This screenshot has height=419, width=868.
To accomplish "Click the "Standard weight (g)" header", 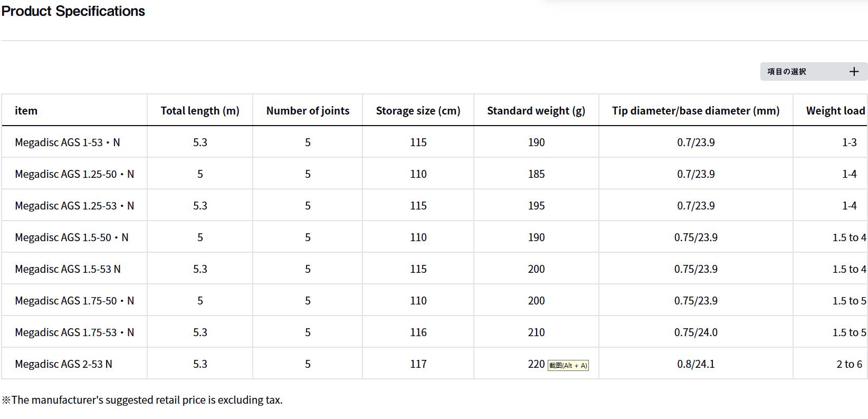I will click(536, 111).
